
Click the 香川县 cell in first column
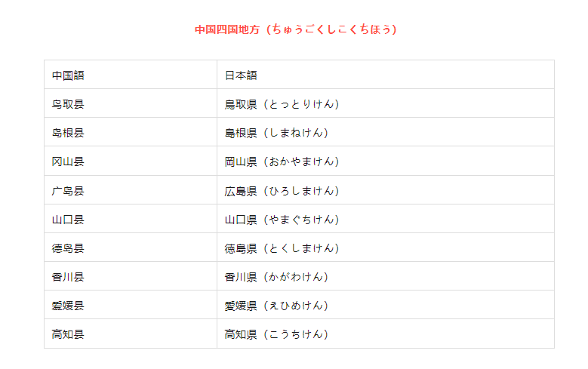(131, 276)
